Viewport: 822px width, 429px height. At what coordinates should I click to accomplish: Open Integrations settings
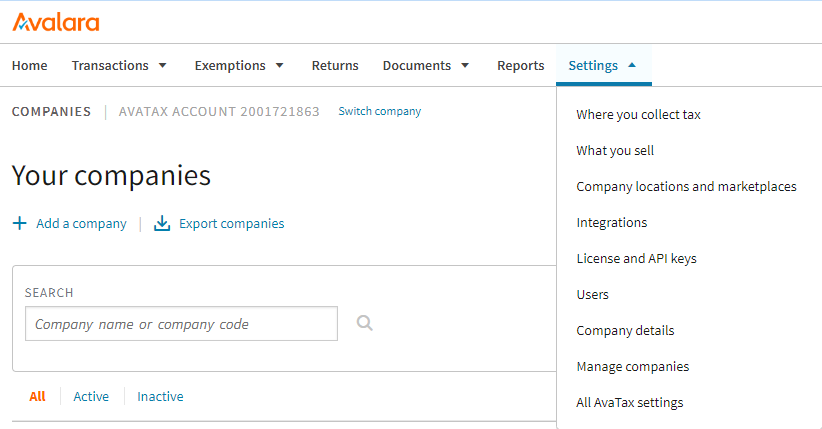612,223
